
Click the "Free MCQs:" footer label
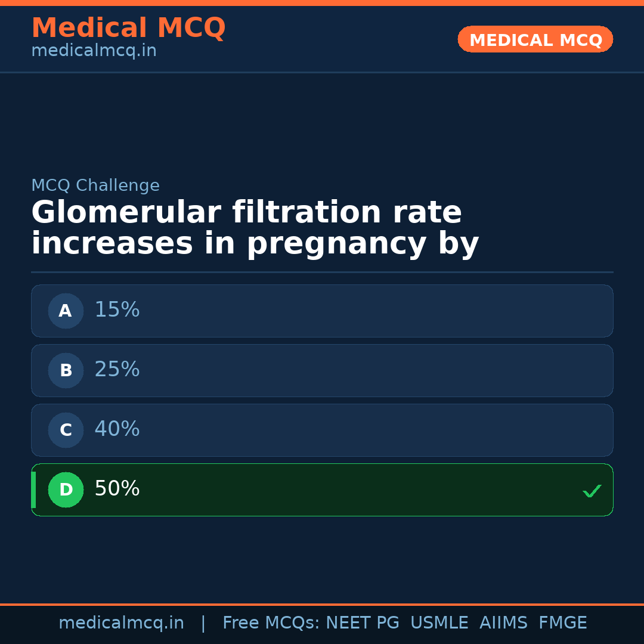pos(271,623)
